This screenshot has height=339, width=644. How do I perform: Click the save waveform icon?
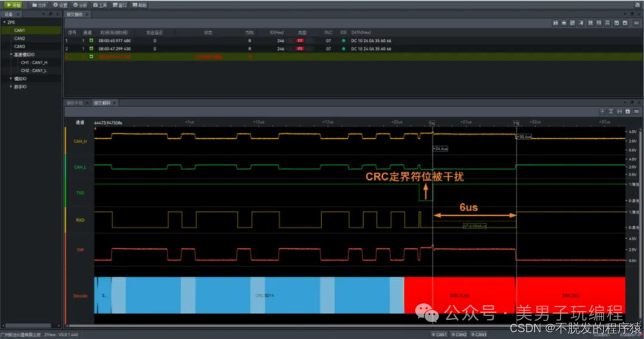627,111
